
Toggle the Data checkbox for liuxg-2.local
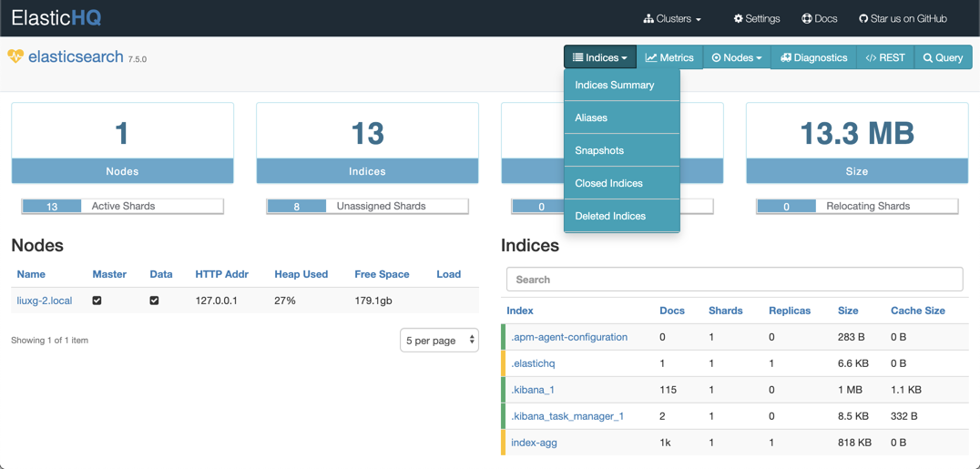[x=154, y=301]
